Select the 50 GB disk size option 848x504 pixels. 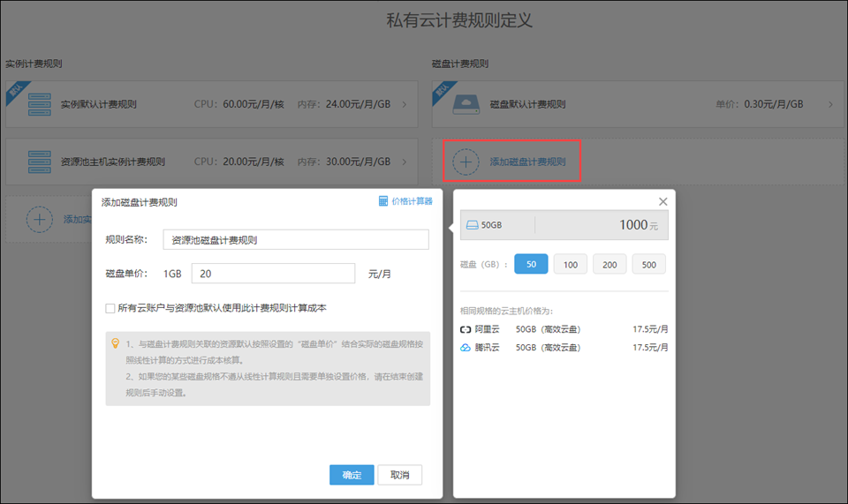coord(531,264)
